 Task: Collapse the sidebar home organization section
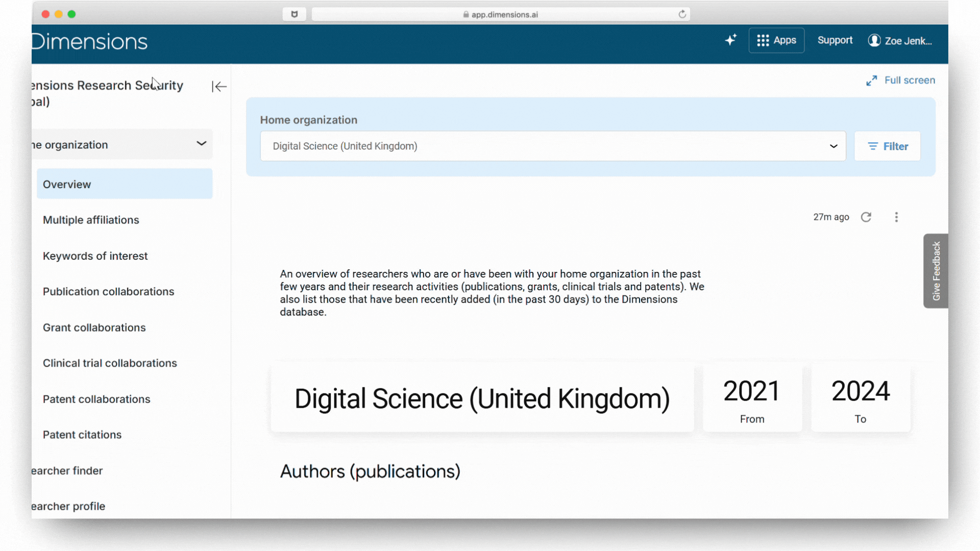201,144
